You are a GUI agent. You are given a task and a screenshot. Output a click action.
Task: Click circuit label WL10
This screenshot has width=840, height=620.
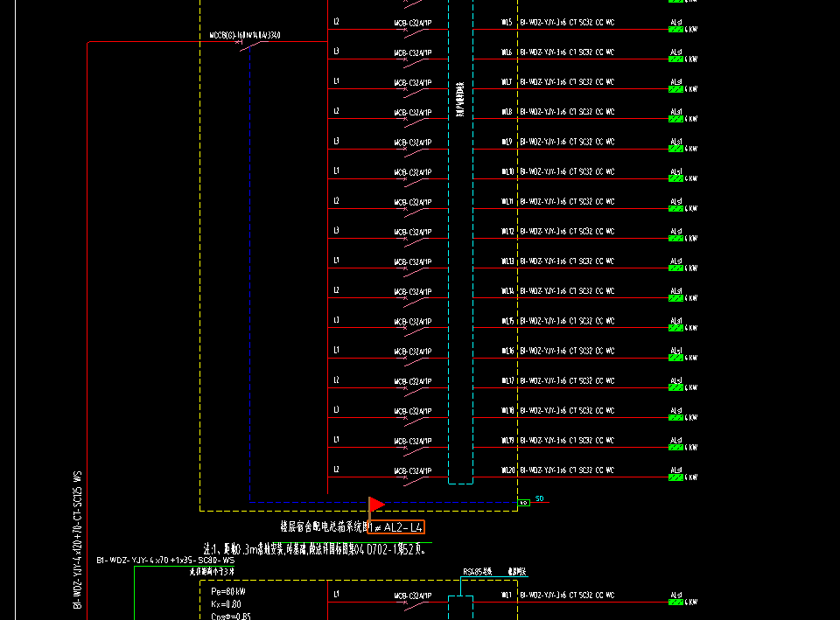coord(507,172)
